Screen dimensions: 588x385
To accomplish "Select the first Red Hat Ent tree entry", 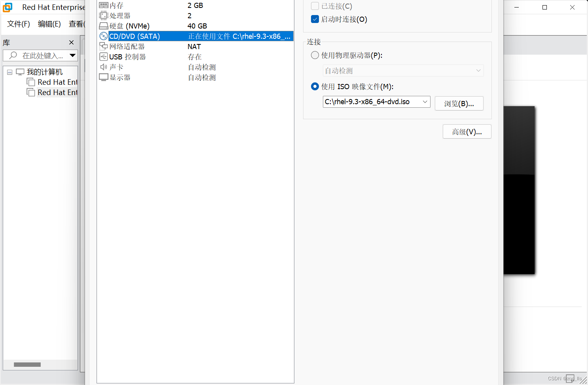I will pyautogui.click(x=57, y=82).
